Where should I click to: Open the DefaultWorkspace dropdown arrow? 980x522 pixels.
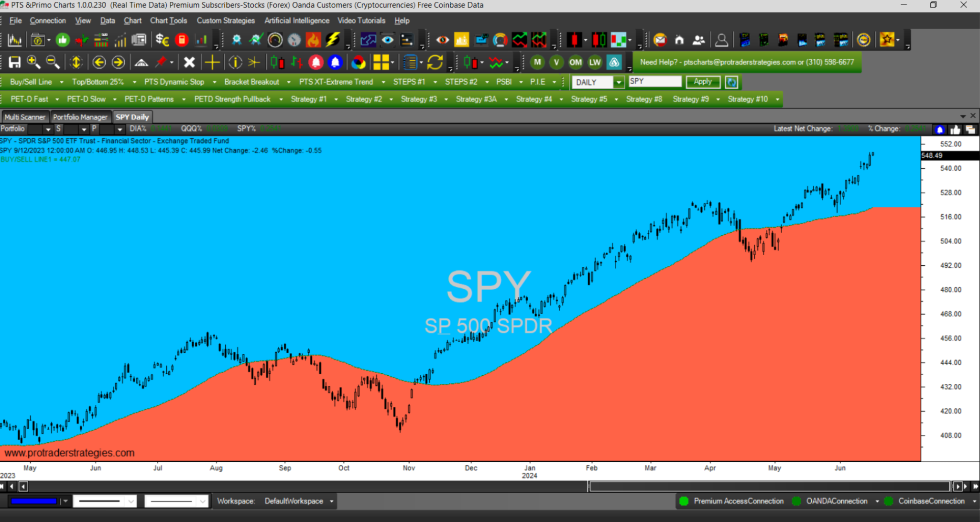331,501
